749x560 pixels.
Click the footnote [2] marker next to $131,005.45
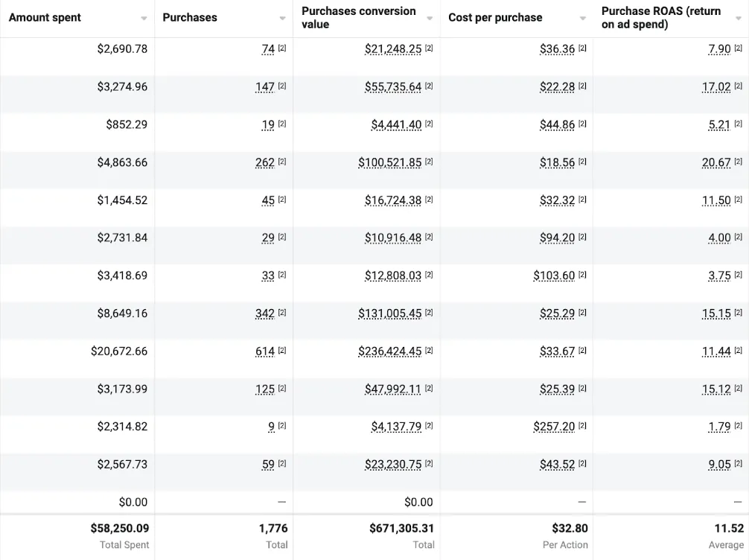[429, 313]
